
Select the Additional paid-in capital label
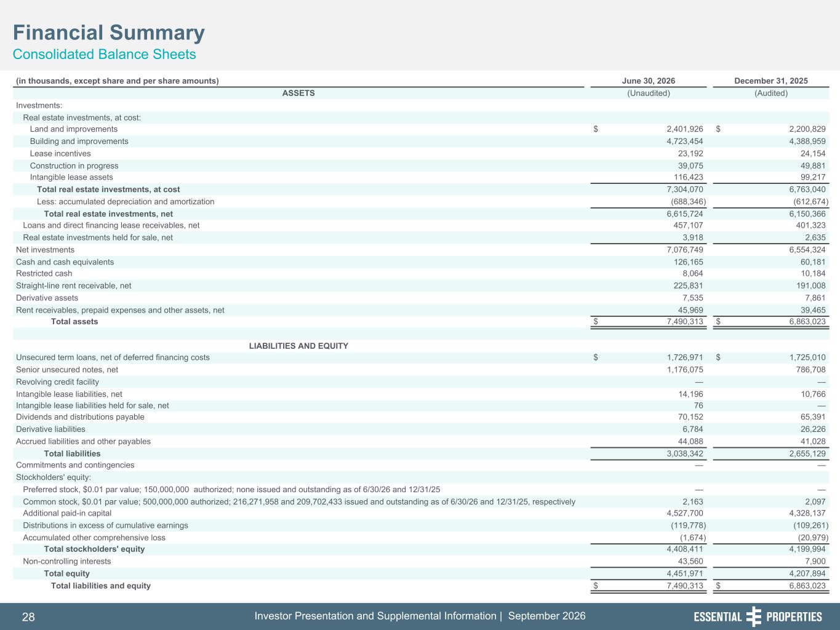67,513
